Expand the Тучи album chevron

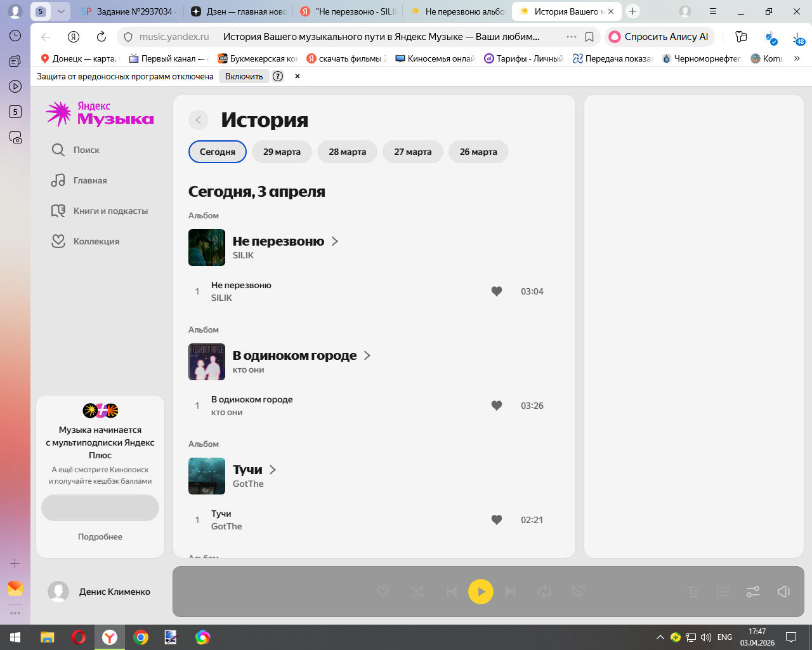(273, 470)
